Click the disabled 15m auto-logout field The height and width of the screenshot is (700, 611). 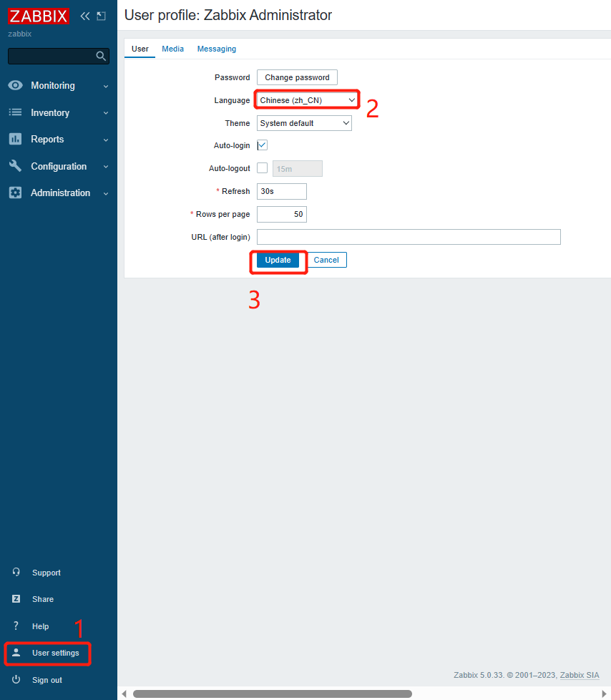click(297, 169)
